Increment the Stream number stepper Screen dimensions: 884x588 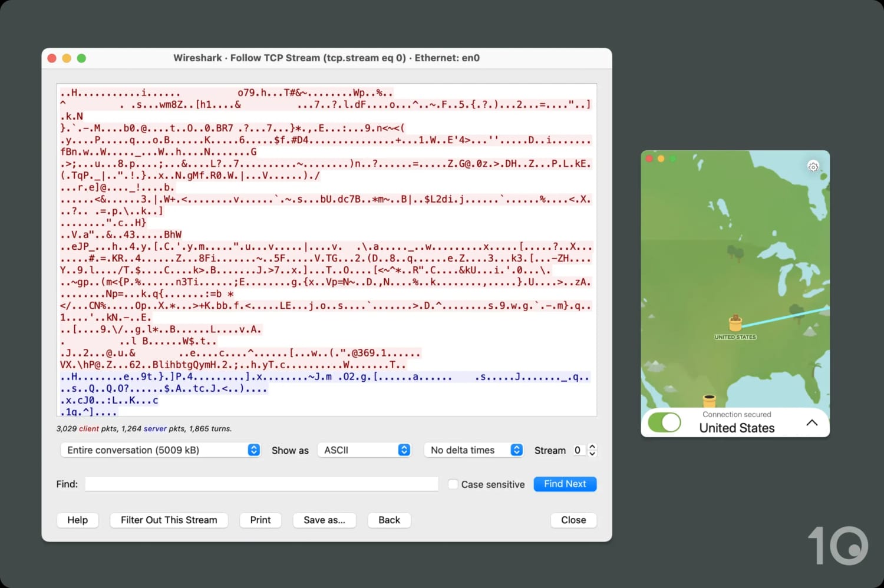[591, 447]
